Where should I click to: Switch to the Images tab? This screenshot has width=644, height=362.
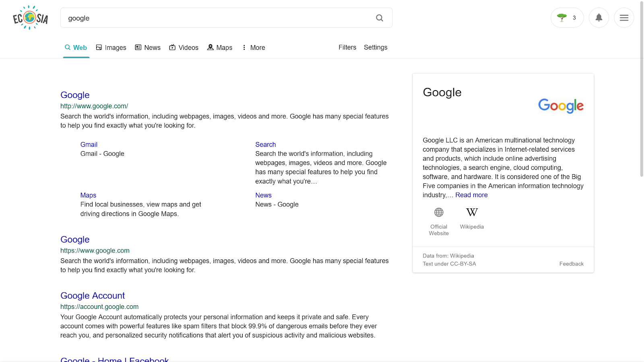pyautogui.click(x=111, y=47)
